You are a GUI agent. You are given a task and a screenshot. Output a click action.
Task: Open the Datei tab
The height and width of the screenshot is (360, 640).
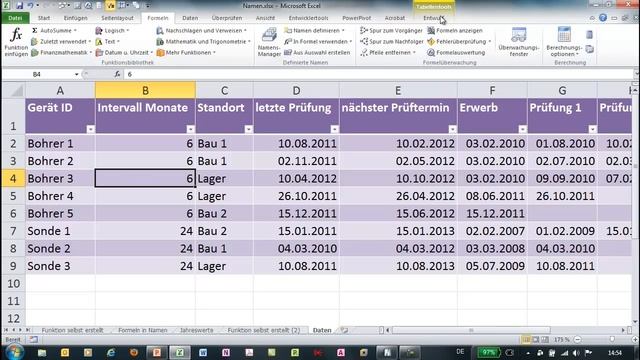click(x=15, y=18)
